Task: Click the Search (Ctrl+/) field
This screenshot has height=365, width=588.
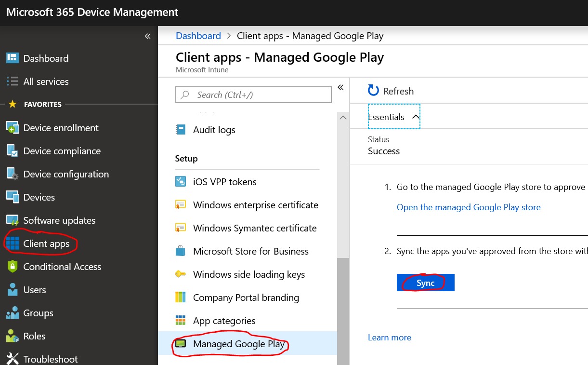Action: click(x=253, y=95)
